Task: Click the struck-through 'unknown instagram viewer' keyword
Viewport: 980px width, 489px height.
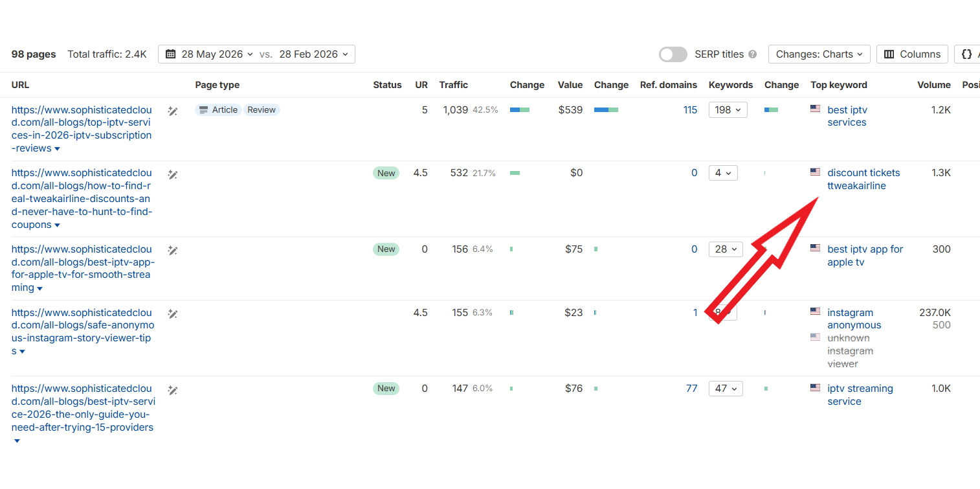Action: 850,351
